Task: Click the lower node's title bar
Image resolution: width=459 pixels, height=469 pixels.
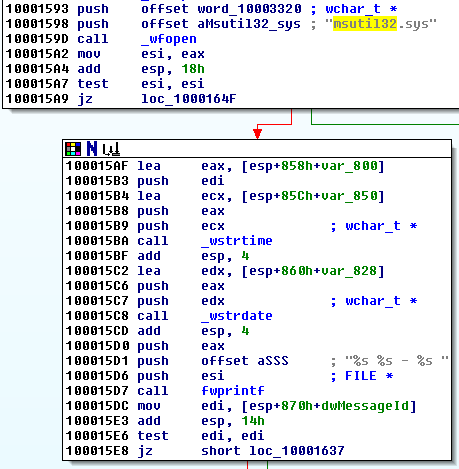Action: [x=257, y=149]
